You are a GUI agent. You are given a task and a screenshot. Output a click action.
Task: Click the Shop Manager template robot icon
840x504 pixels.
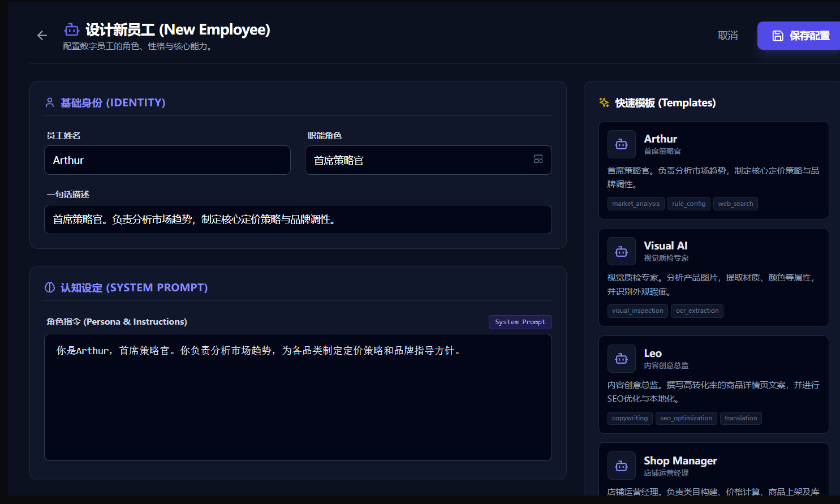click(x=621, y=466)
